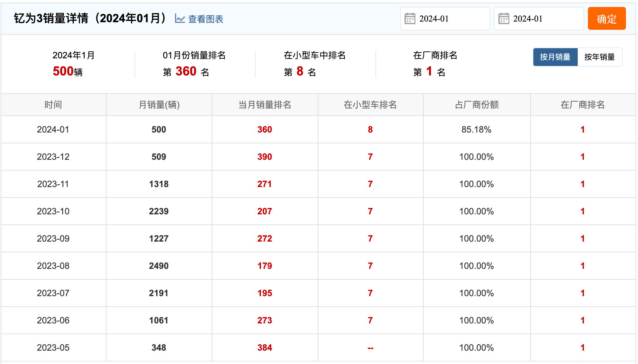This screenshot has height=364, width=638.
Task: Select the 2023-08 date cell
Action: 53,266
